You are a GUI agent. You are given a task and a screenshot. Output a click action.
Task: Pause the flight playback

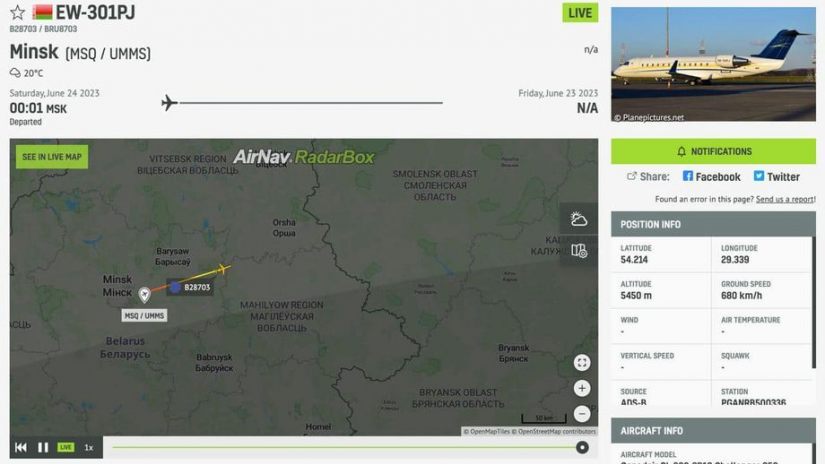[x=43, y=447]
